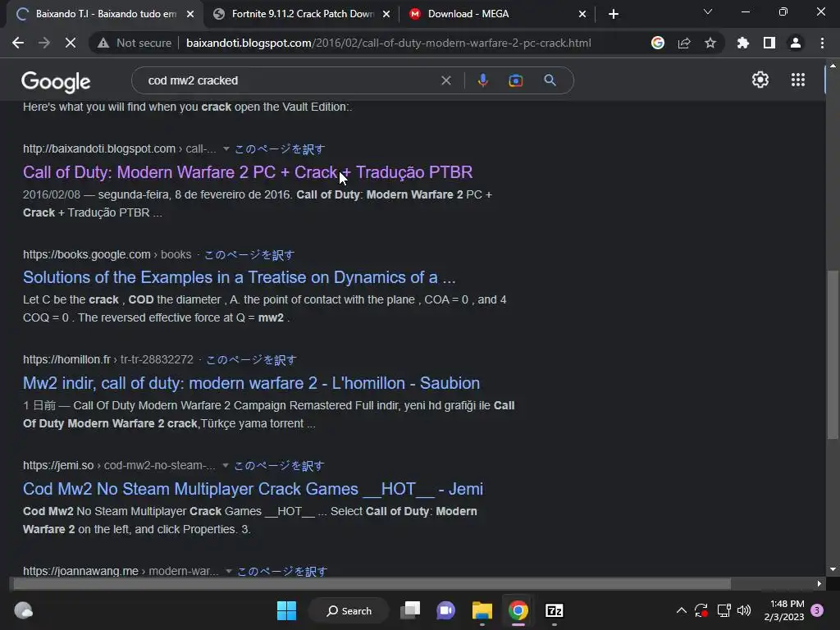Click the books.google.com URL breadcrumb

pos(107,254)
